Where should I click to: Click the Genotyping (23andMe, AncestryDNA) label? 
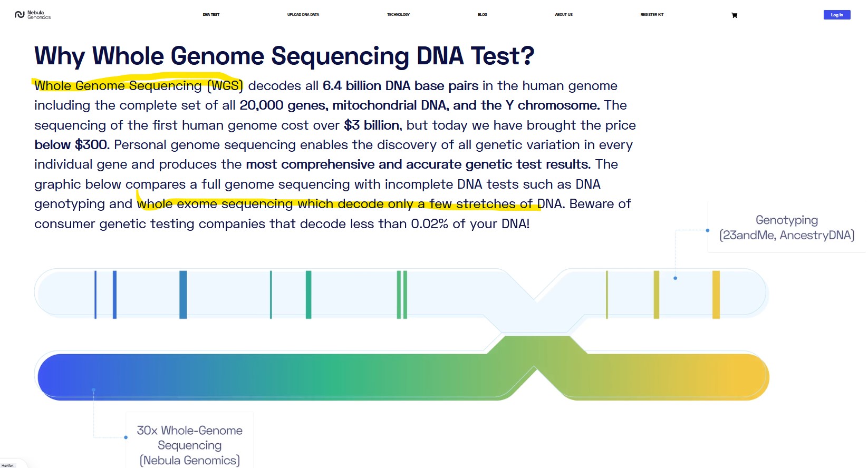[x=787, y=228]
